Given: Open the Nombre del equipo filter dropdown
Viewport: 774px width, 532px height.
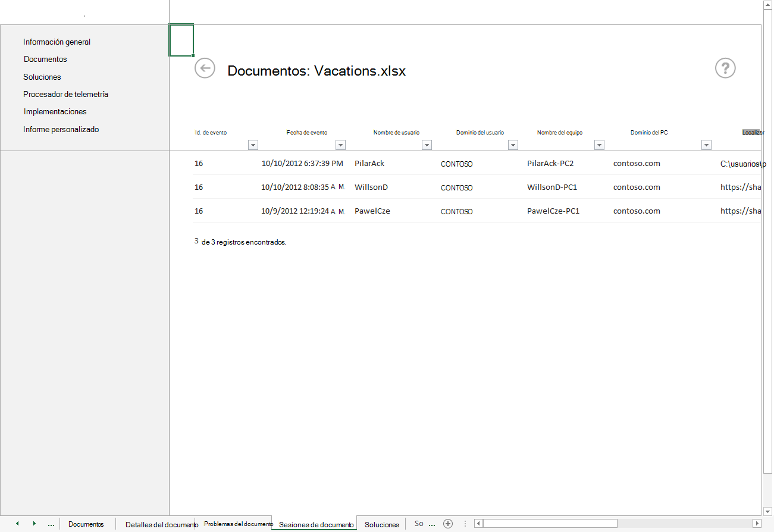Looking at the screenshot, I should coord(599,145).
